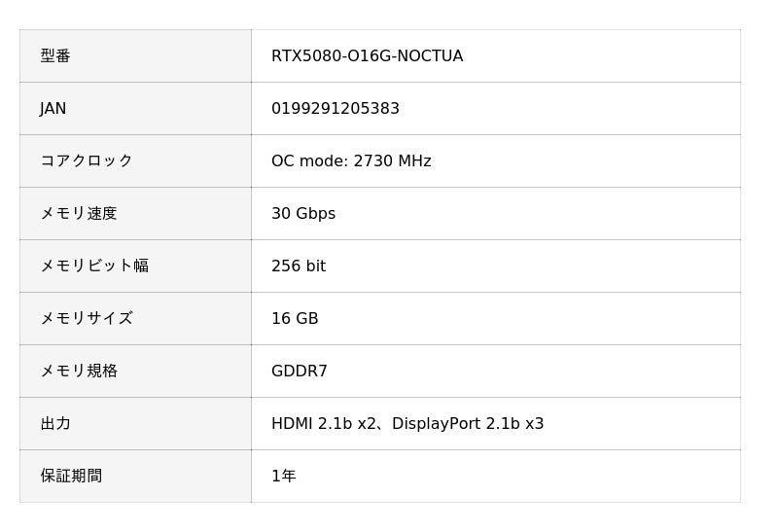Click the HDMI 2.1b x2 text
The image size is (778, 532).
[326, 424]
